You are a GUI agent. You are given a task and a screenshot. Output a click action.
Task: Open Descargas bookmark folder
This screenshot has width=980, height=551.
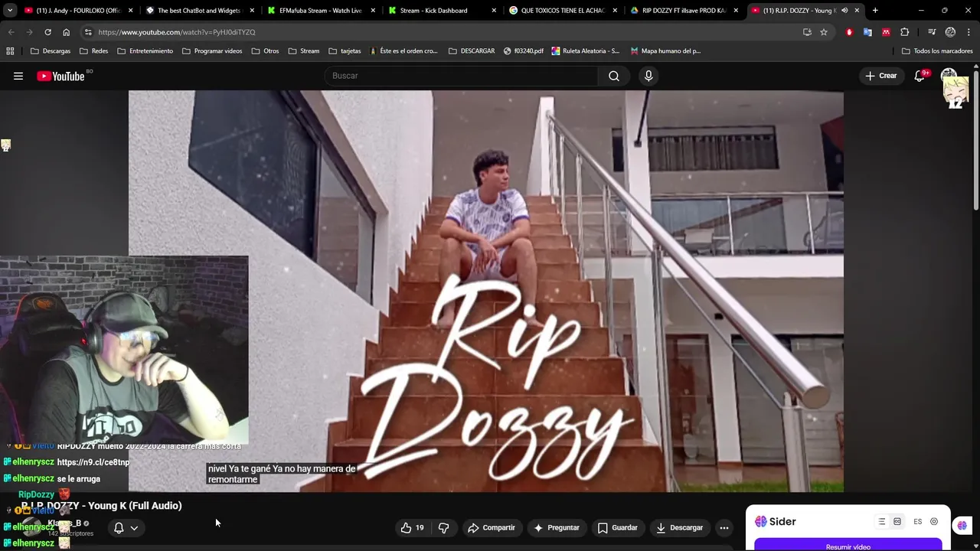tap(50, 51)
